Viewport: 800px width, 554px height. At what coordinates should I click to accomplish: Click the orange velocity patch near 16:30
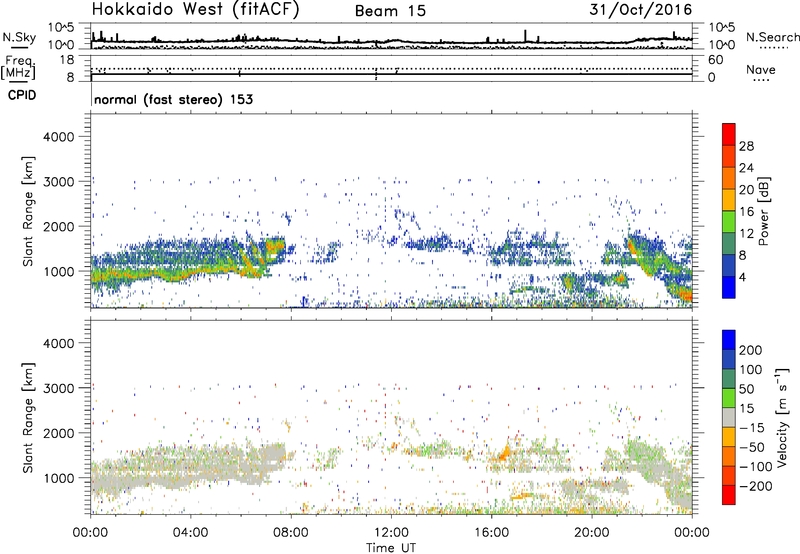point(505,453)
